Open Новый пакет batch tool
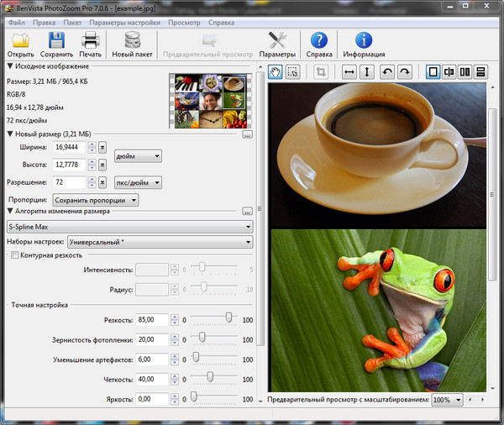The height and width of the screenshot is (425, 504). pos(132,40)
